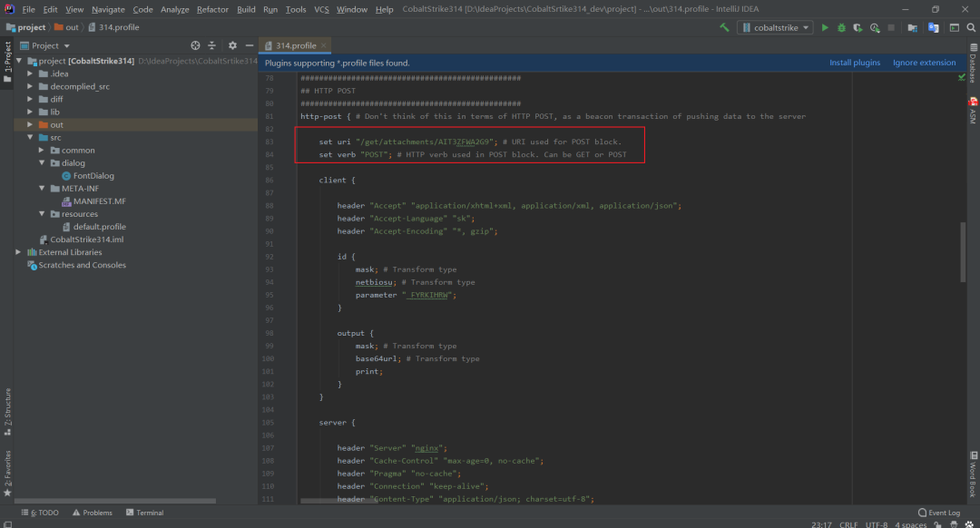Open the Word Book side panel
This screenshot has height=528, width=980.
[x=973, y=474]
